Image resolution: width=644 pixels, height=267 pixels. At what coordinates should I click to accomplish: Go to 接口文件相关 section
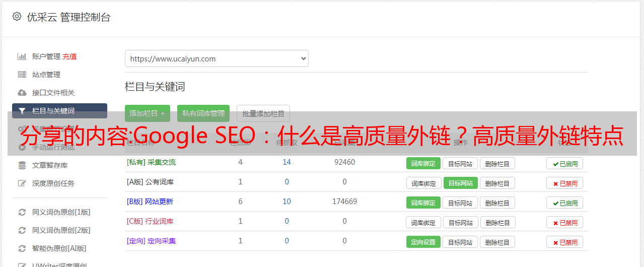(x=53, y=93)
